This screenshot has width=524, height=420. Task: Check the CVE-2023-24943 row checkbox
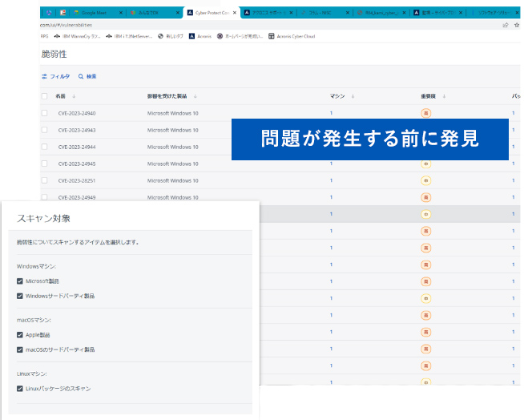[x=44, y=130]
